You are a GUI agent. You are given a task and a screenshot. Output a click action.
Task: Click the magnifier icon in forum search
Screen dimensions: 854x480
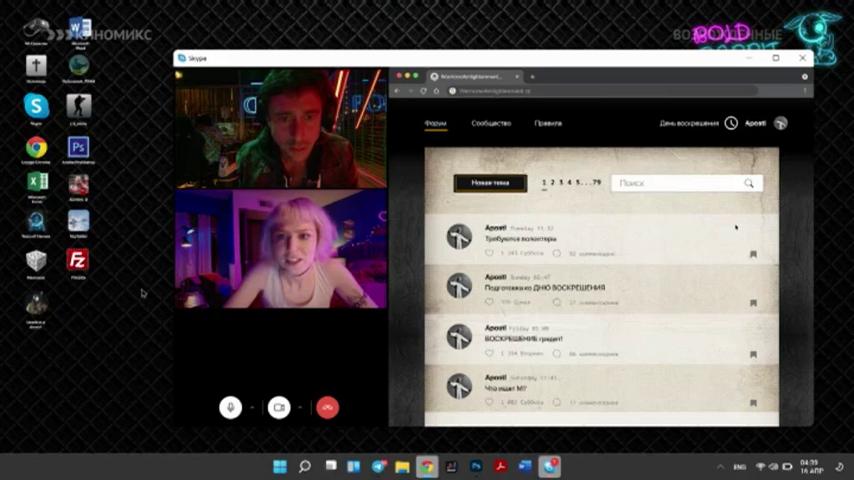point(749,183)
